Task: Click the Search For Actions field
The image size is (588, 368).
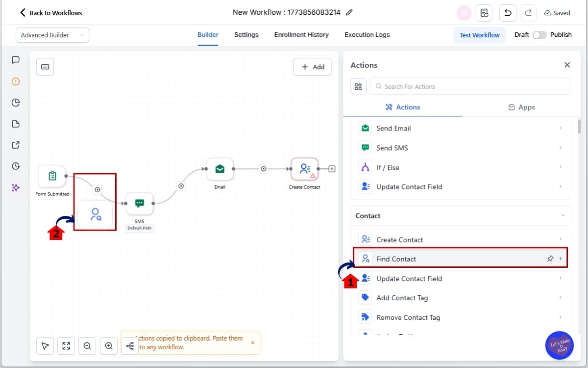Action: tap(469, 87)
